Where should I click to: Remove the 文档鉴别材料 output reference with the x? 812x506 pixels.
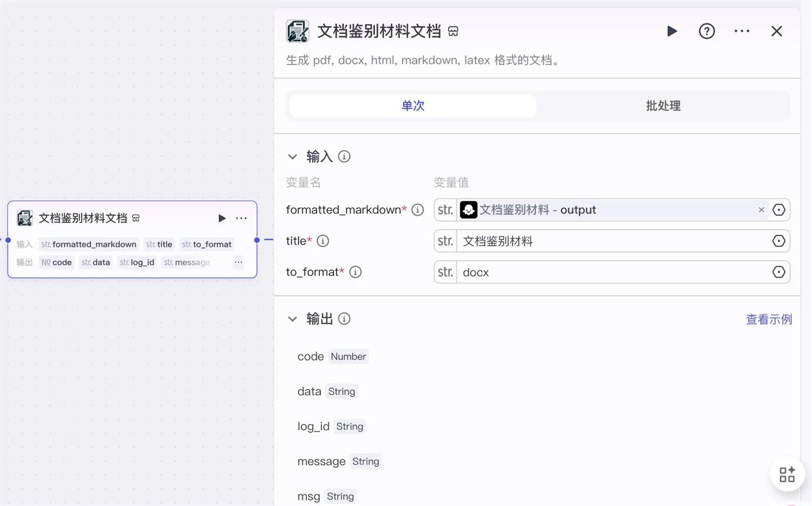click(761, 209)
